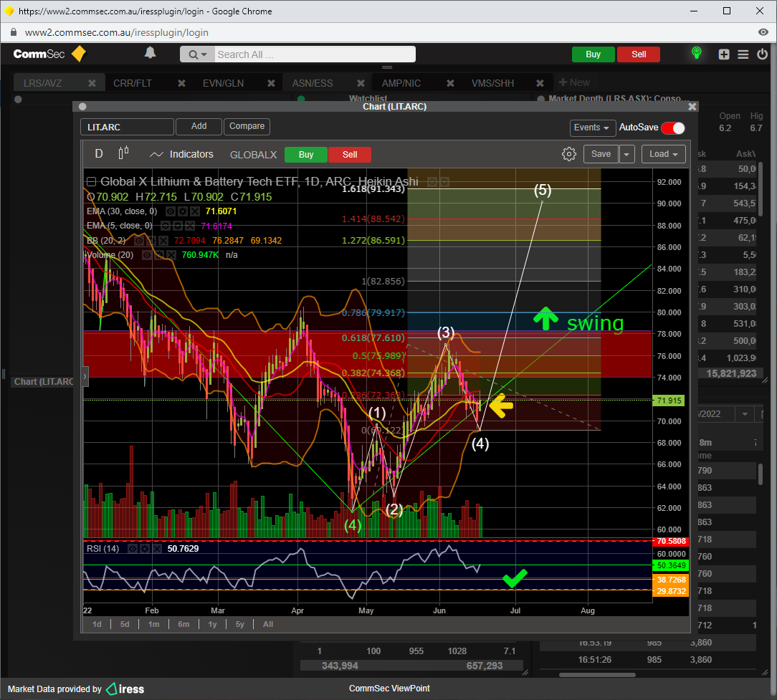This screenshot has height=700, width=777.
Task: Toggle Volume (20) visibility eye
Action: pos(147,255)
